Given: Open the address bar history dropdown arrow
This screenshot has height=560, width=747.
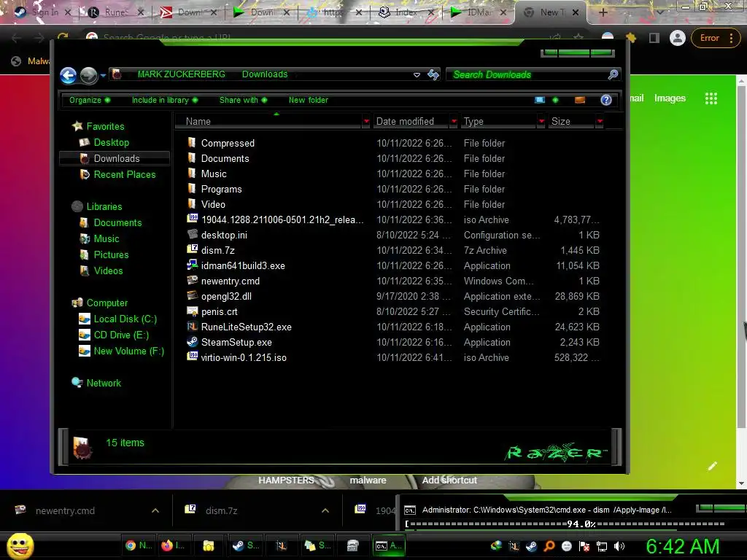Looking at the screenshot, I should [x=417, y=75].
